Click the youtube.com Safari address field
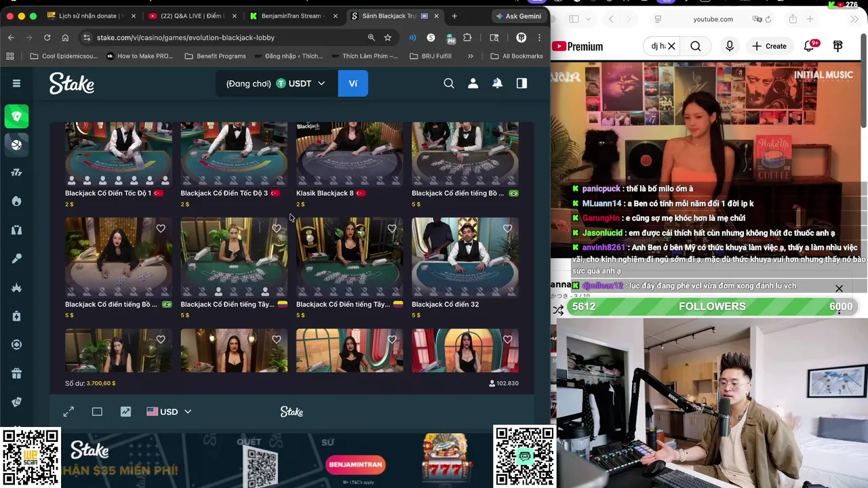 [713, 19]
